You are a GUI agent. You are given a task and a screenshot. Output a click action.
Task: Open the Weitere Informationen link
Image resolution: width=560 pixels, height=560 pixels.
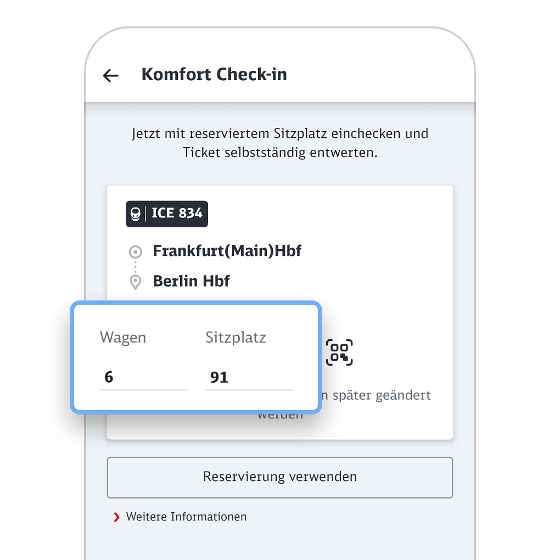[186, 517]
